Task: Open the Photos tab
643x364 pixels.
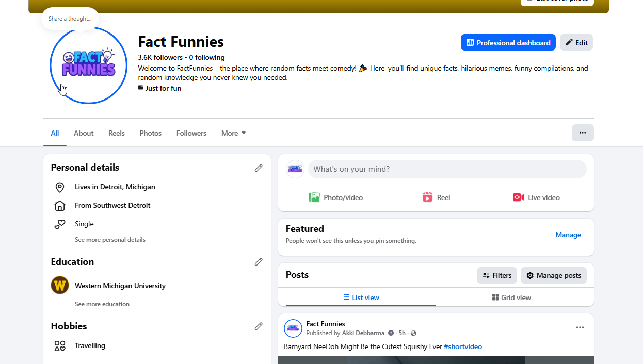Action: (151, 133)
